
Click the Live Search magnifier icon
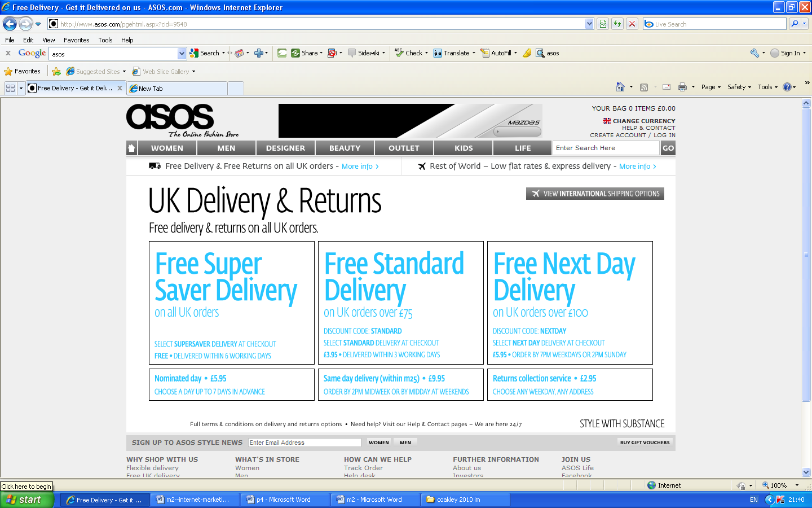pyautogui.click(x=795, y=24)
